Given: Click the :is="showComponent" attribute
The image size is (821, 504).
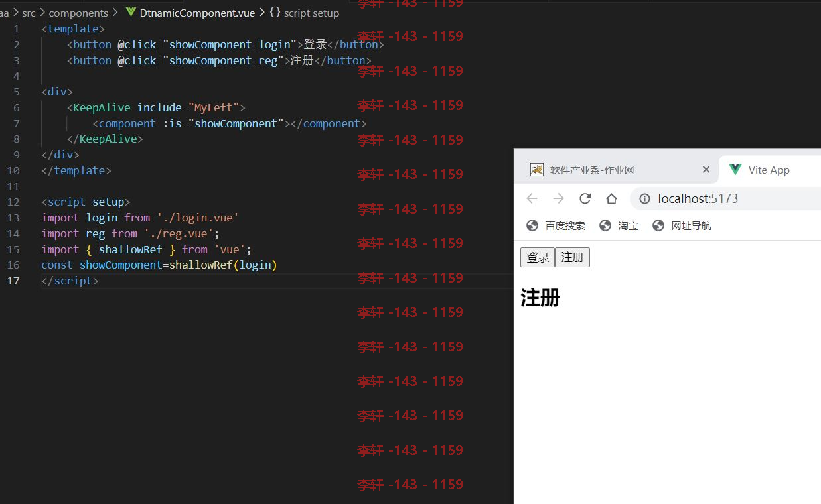Looking at the screenshot, I should (x=223, y=123).
